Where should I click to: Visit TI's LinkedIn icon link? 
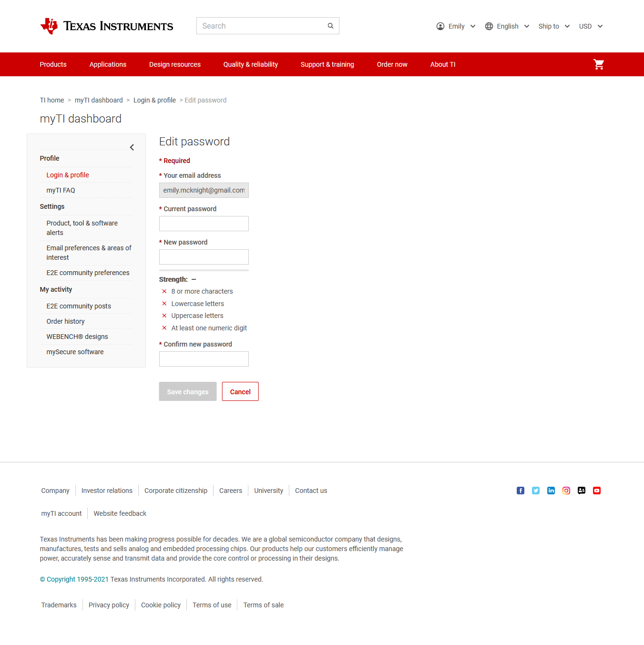(551, 491)
